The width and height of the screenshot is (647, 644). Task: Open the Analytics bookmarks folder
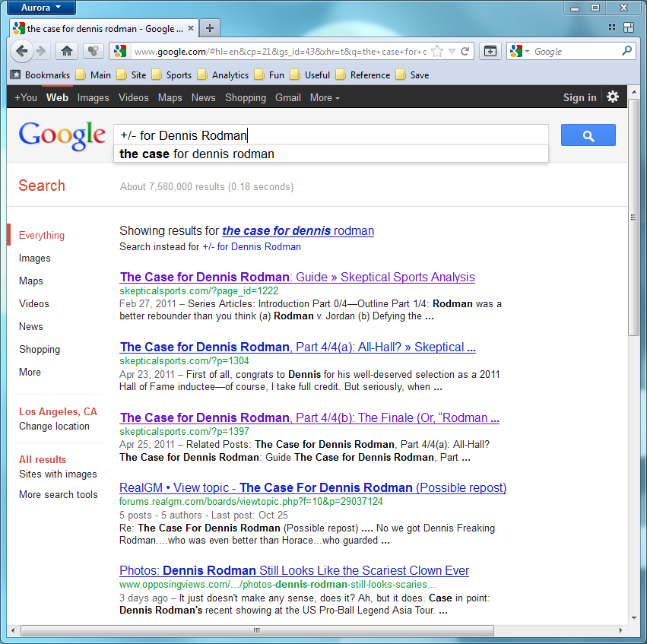coord(224,75)
